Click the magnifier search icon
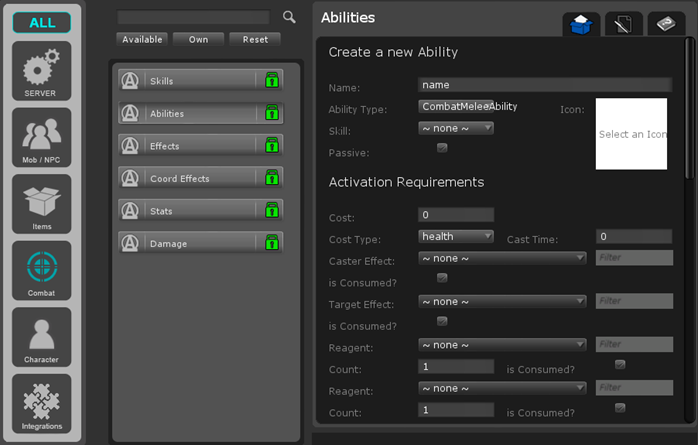Screen dimensions: 698x445 pyautogui.click(x=289, y=17)
